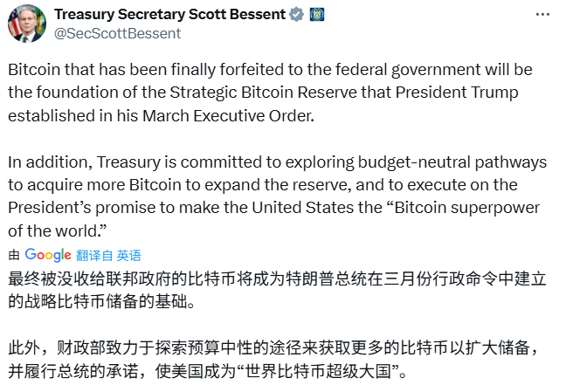Click the quoted phrase 'Bitcoin superpower'

467,208
